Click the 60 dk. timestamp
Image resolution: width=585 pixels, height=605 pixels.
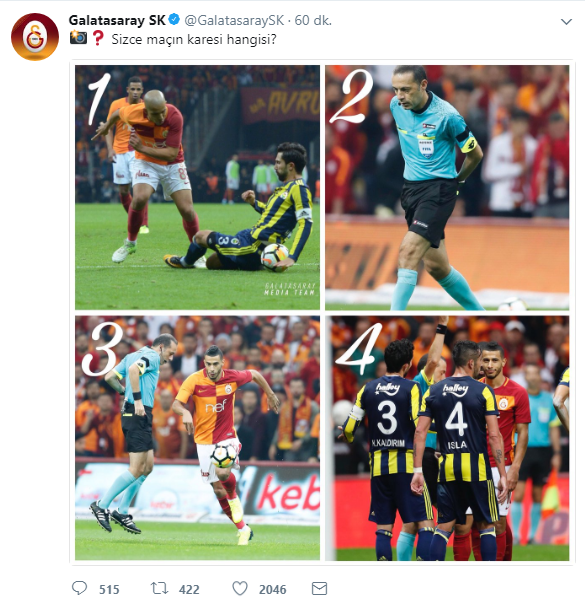click(313, 20)
